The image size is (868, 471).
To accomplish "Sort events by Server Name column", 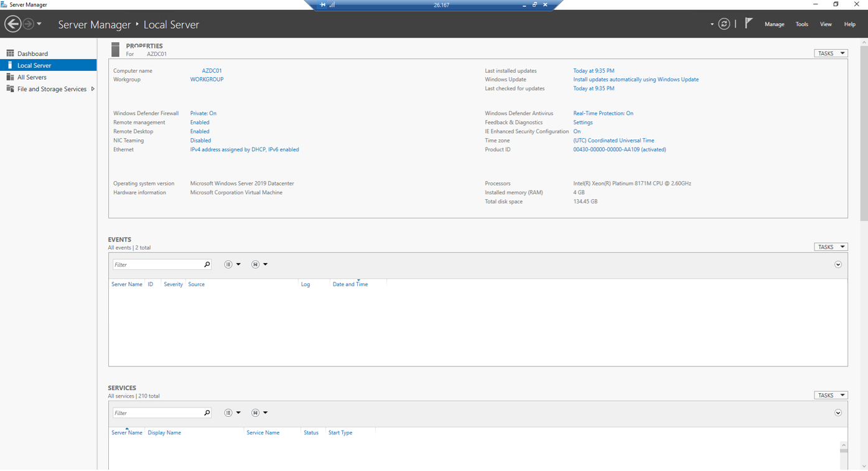I will 127,284.
